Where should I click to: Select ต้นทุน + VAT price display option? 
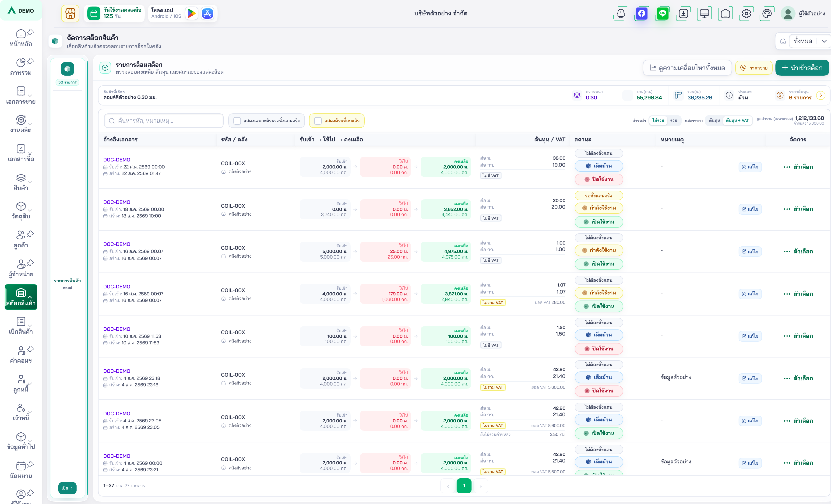737,120
